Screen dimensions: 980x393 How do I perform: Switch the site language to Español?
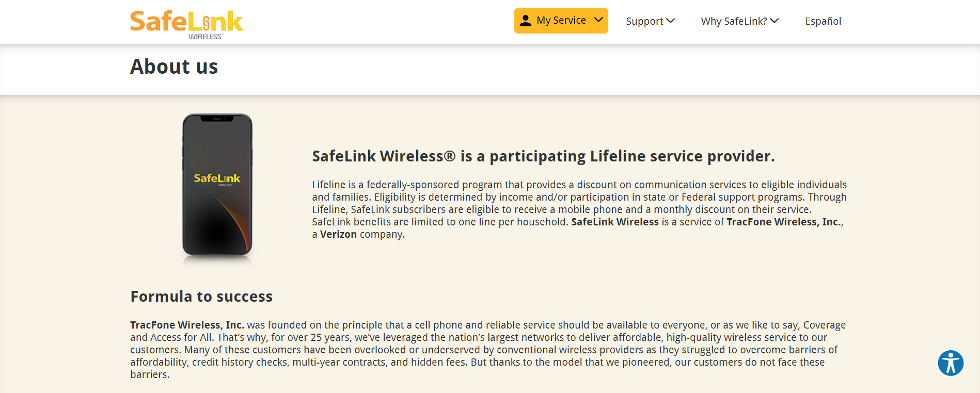point(823,21)
